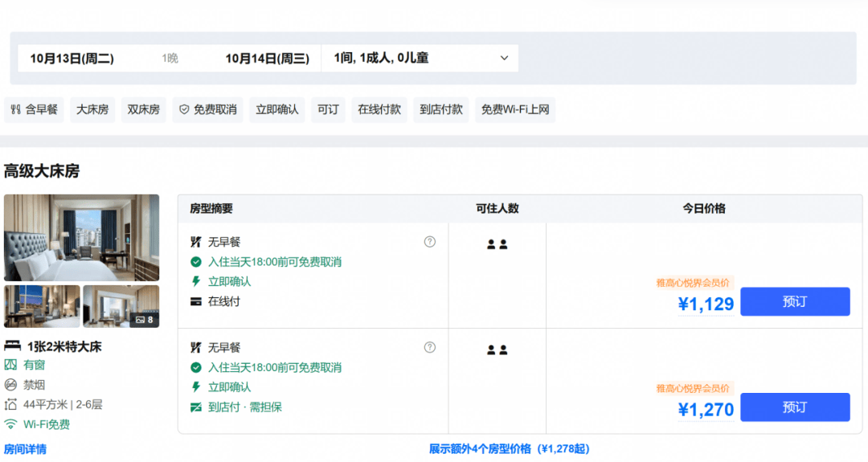The width and height of the screenshot is (868, 462).
Task: Click green checkmark icon in the 到店付 rate
Action: (x=196, y=367)
